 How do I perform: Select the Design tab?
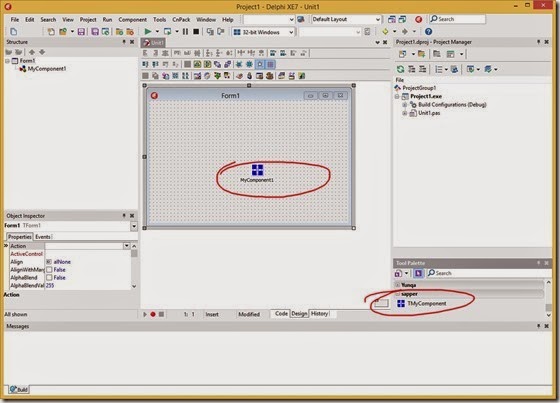pyautogui.click(x=299, y=314)
